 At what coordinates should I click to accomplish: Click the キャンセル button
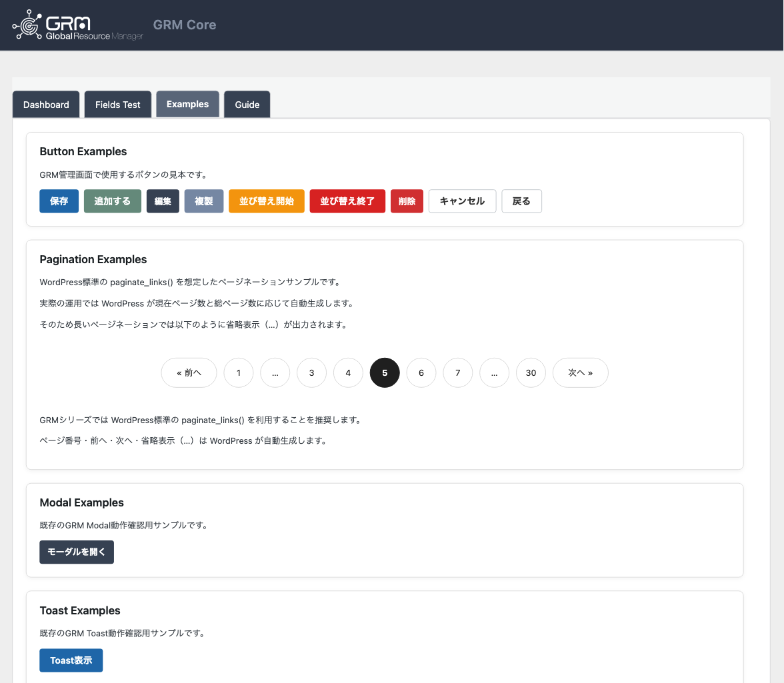point(463,201)
